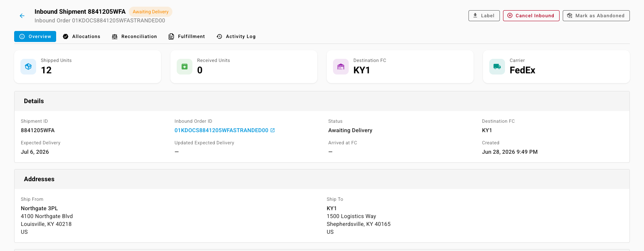Click Louisville, KY 40218 in Ship From
Viewport: 644px width, 251px height.
pyautogui.click(x=46, y=224)
